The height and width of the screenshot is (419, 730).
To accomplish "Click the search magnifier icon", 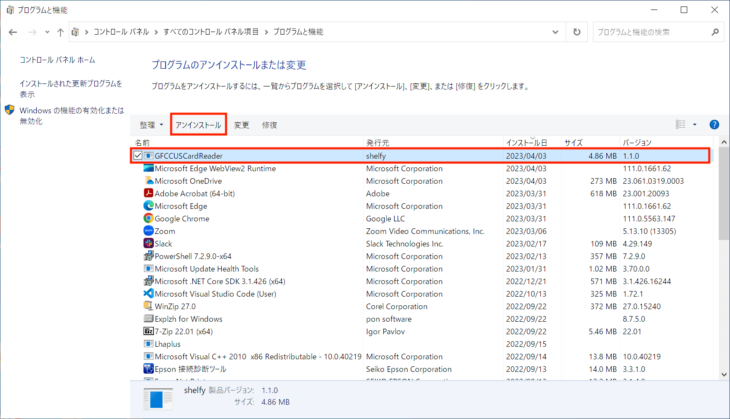I will [x=715, y=32].
